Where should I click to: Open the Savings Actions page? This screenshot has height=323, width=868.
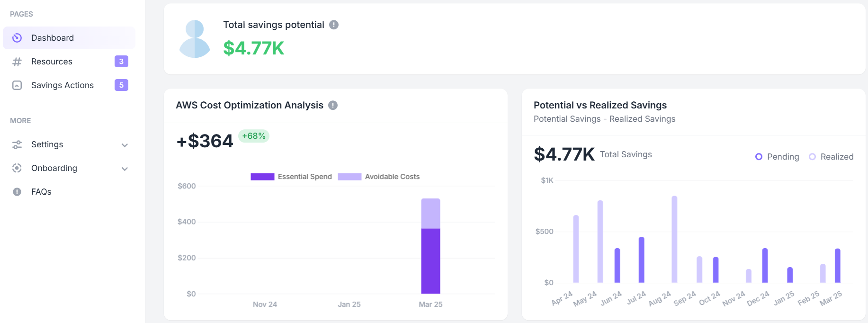[63, 85]
